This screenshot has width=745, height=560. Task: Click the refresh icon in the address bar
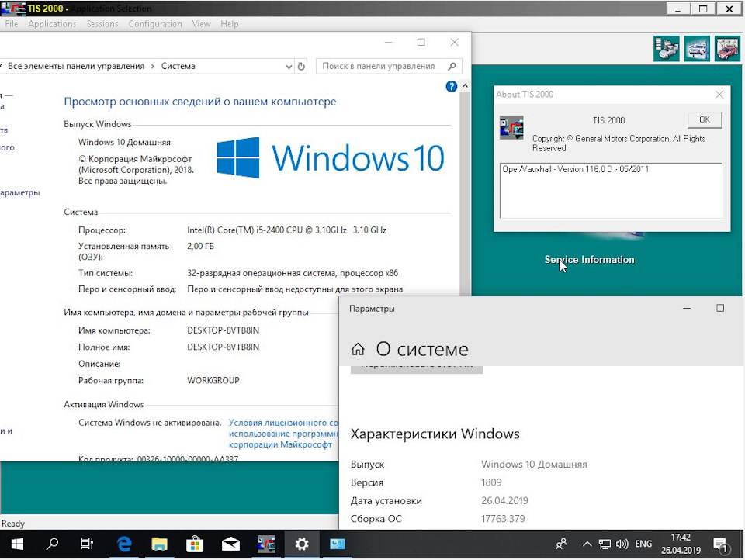pos(301,67)
